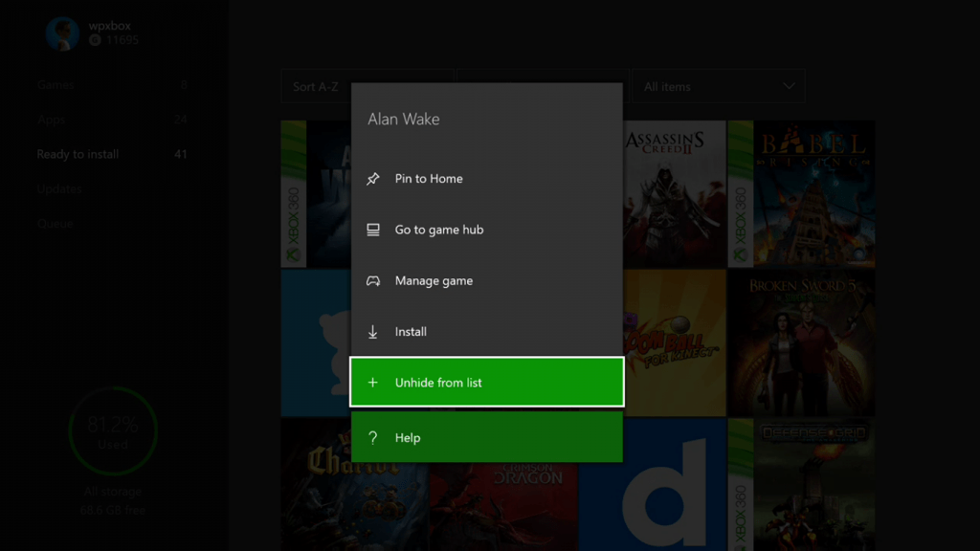Choose Unhide from list
This screenshot has height=551, width=980.
click(x=487, y=383)
